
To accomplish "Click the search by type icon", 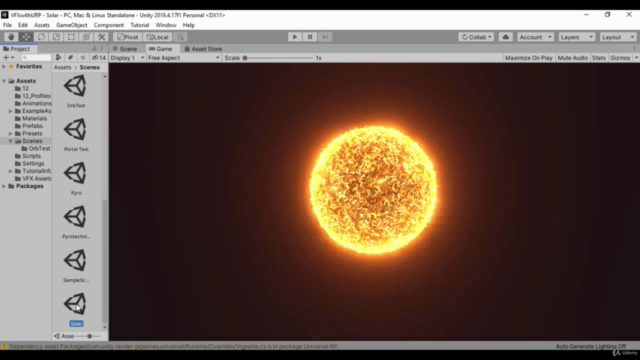I will click(x=58, y=58).
